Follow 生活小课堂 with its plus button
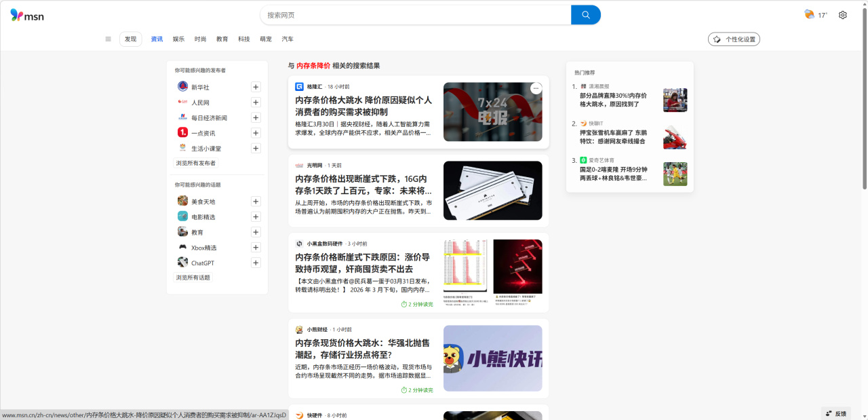This screenshot has width=868, height=420. (x=256, y=148)
